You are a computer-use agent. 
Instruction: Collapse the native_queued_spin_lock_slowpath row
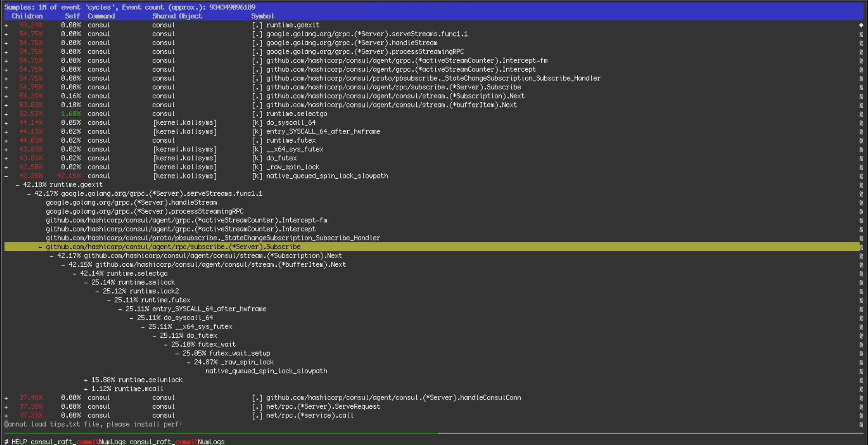point(6,176)
